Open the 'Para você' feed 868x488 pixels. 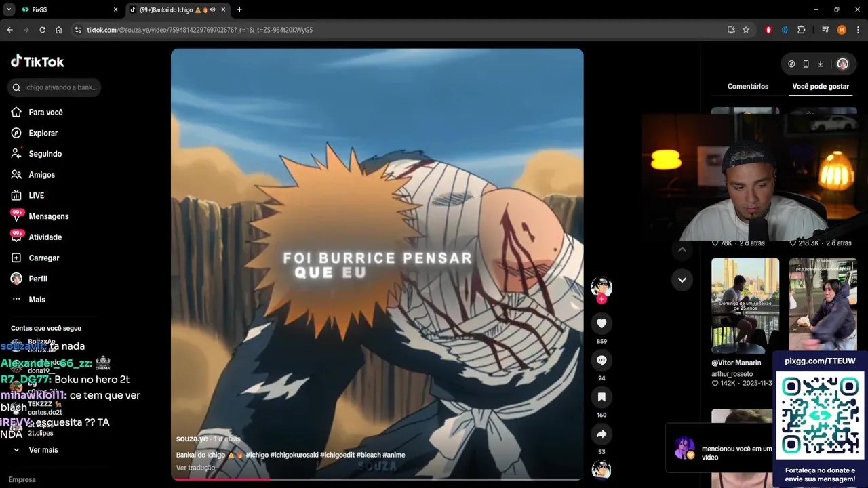point(45,113)
